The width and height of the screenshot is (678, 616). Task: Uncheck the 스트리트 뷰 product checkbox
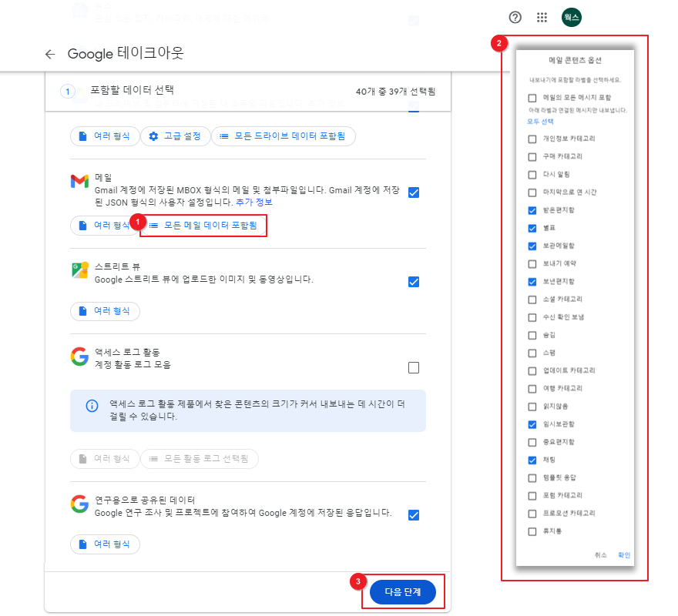click(x=414, y=282)
